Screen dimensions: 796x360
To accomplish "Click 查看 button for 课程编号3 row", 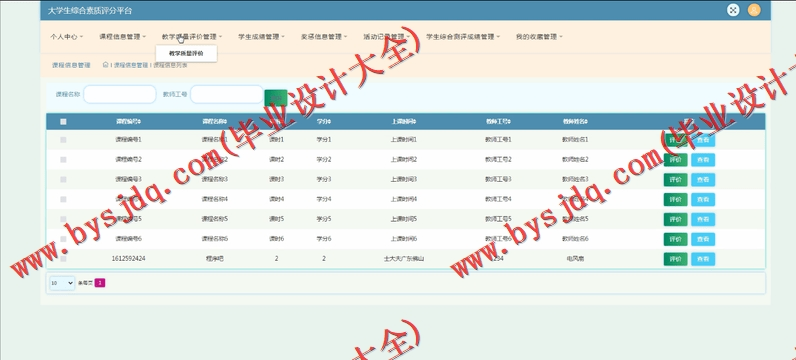I will pos(703,180).
